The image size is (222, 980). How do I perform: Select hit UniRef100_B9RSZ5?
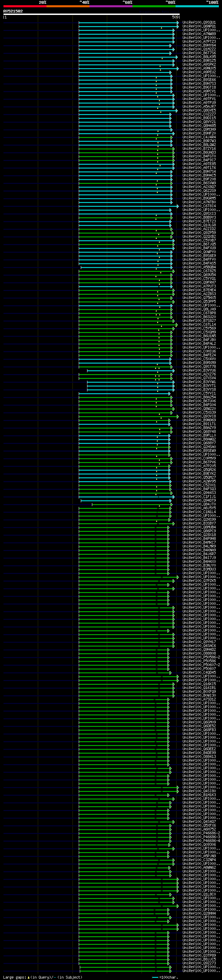pos(199,60)
